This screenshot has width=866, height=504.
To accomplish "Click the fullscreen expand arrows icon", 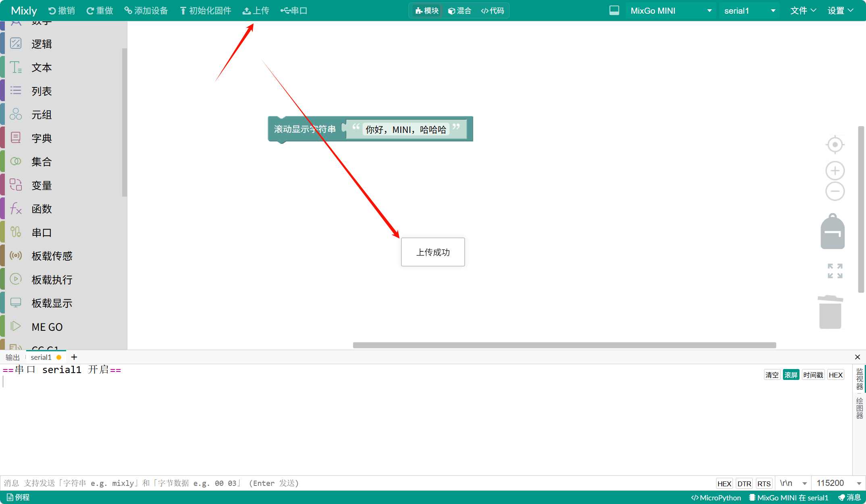I will (x=835, y=271).
